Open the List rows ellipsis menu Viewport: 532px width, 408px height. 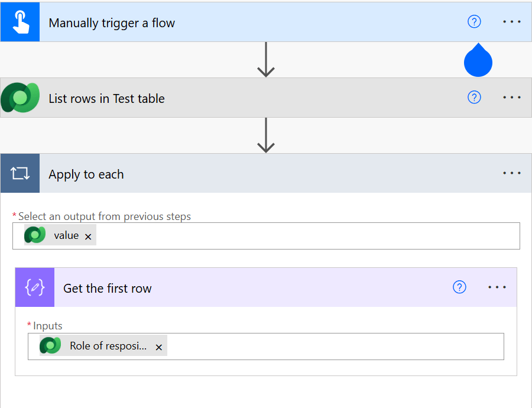[x=512, y=98]
